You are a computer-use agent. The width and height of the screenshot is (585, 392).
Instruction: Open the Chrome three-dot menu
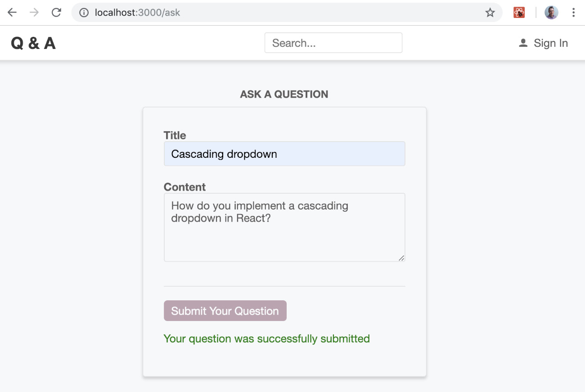[573, 12]
